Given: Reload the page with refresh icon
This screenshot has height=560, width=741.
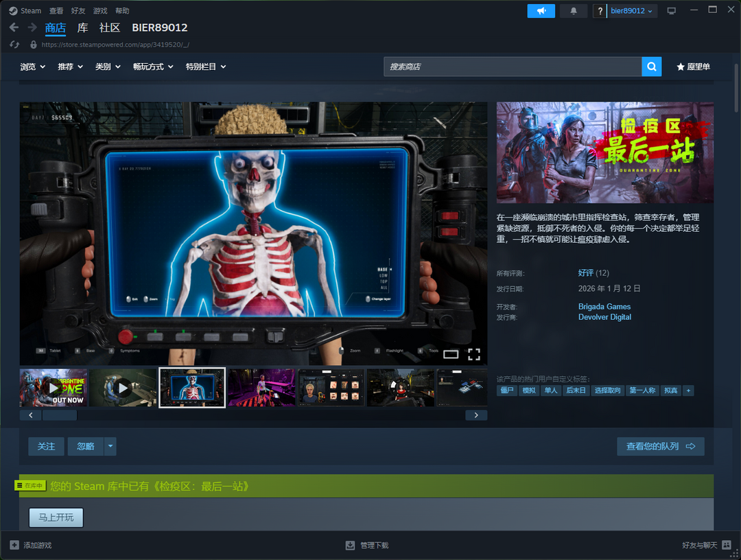Looking at the screenshot, I should coord(14,45).
